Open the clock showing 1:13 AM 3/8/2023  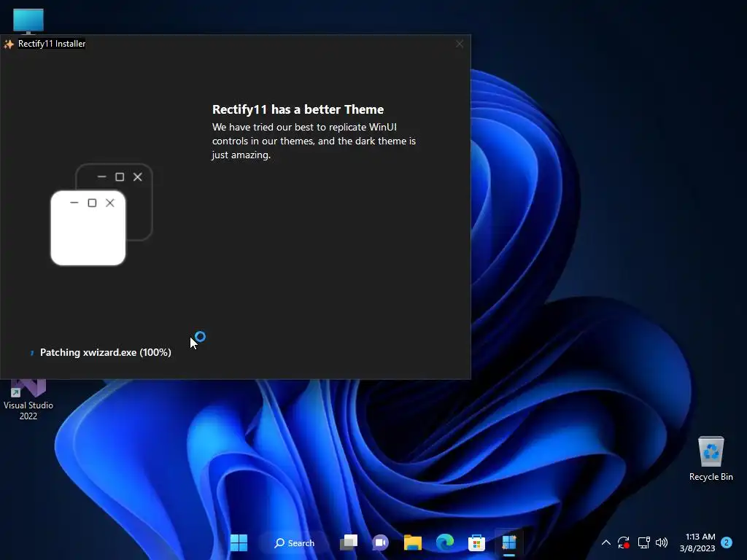[x=697, y=542]
